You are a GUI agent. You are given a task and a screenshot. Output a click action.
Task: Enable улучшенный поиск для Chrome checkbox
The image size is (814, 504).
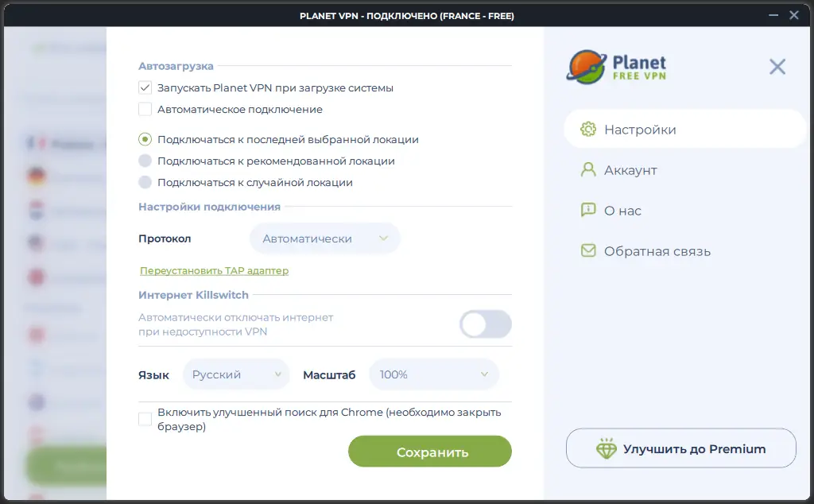click(x=145, y=419)
